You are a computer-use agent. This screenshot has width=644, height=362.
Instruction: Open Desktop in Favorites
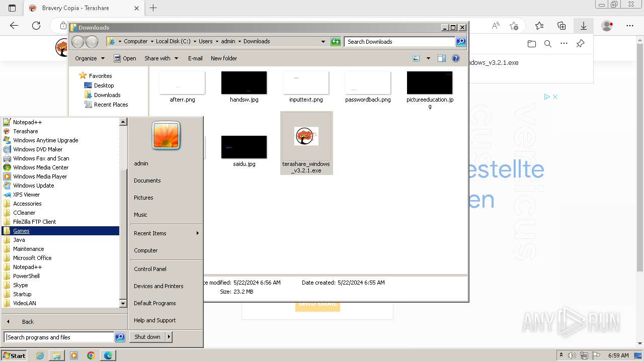104,85
